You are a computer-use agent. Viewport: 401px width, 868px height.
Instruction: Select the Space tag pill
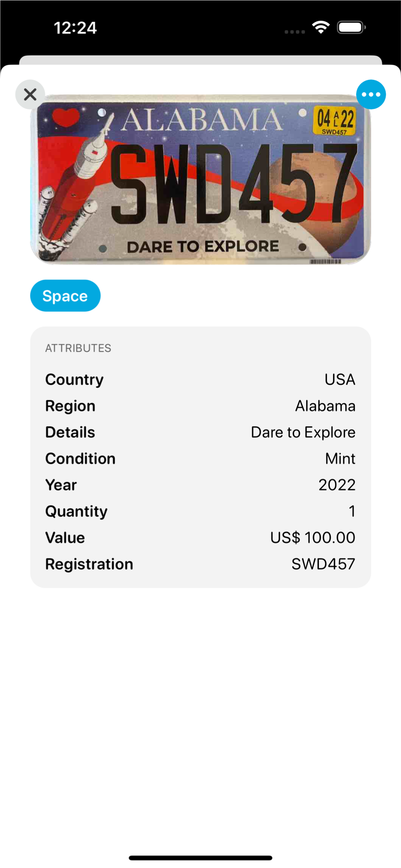[65, 296]
